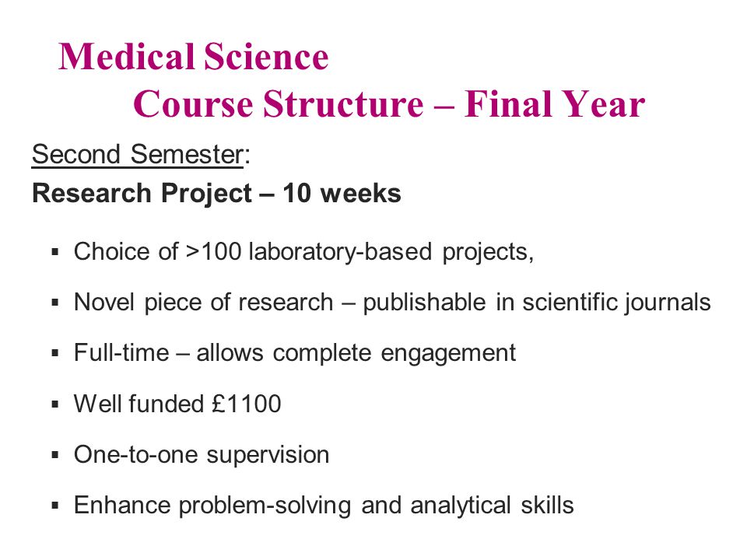
Task: Click the underlined 'Second Semester' text
Action: (138, 155)
